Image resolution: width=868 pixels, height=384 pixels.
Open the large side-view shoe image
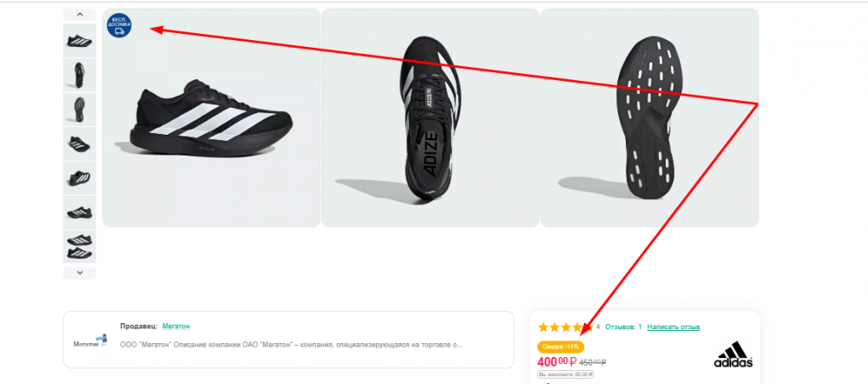[x=211, y=118]
